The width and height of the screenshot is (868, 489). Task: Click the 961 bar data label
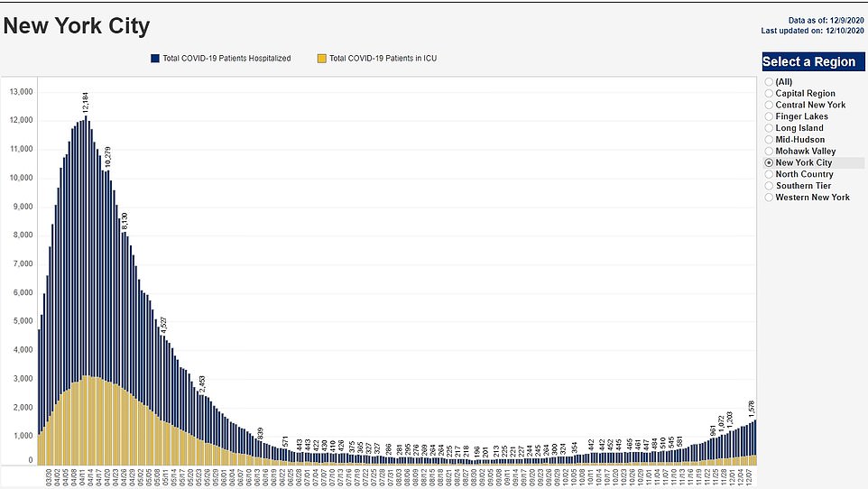click(x=713, y=431)
